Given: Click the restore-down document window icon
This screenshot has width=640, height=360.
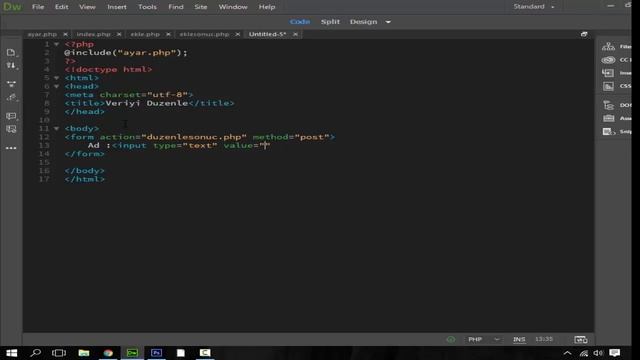Looking at the screenshot, I should (x=584, y=34).
